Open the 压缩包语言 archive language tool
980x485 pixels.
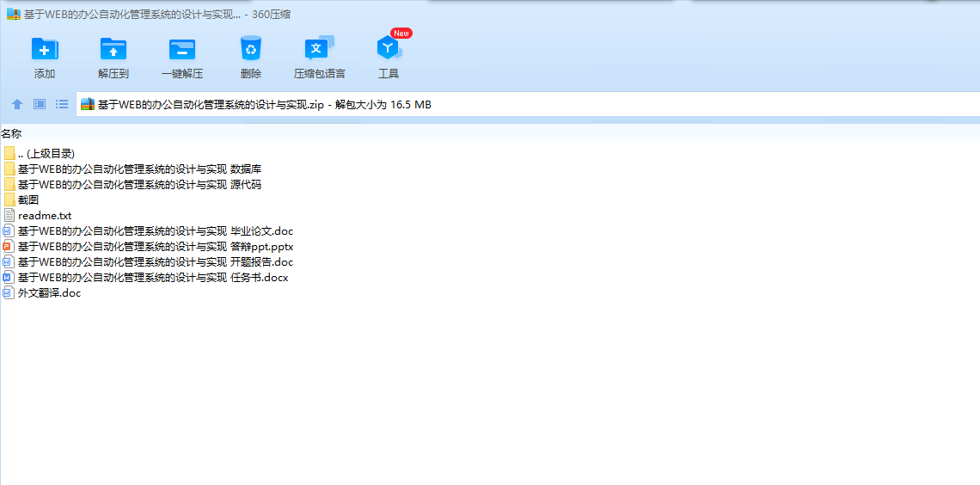click(x=320, y=48)
